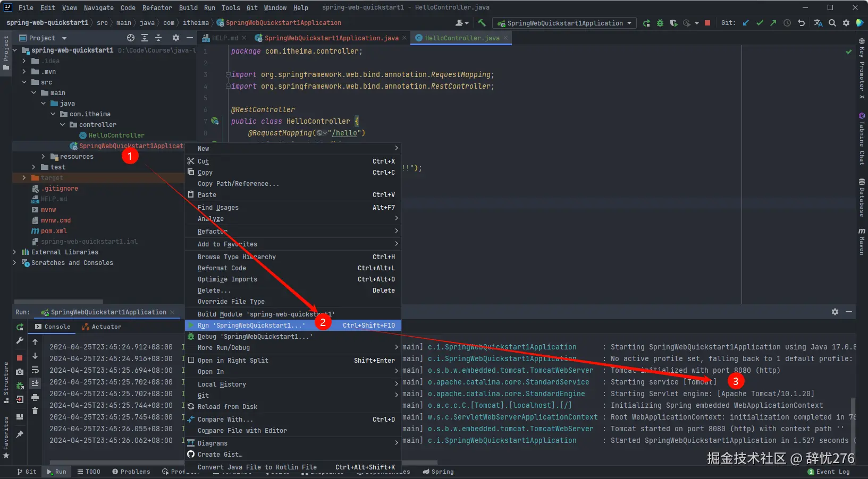Image resolution: width=868 pixels, height=479 pixels.
Task: Open the Translate icon in the toolbar
Action: coord(819,23)
